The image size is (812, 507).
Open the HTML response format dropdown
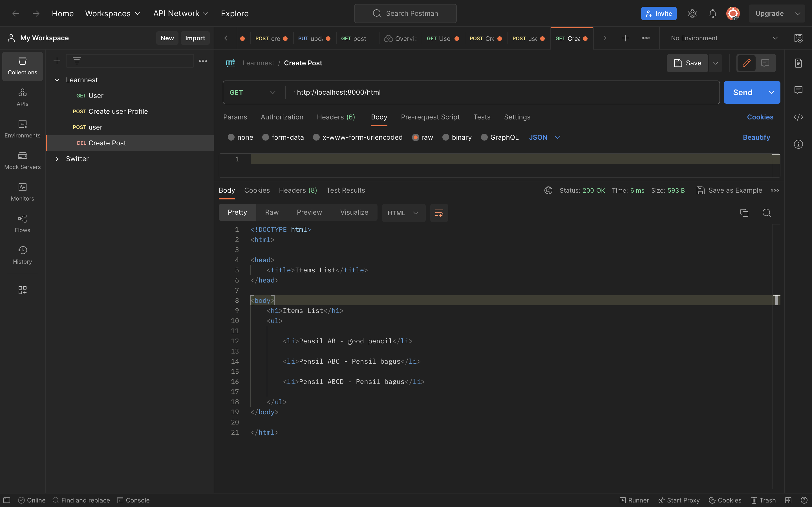(x=403, y=213)
